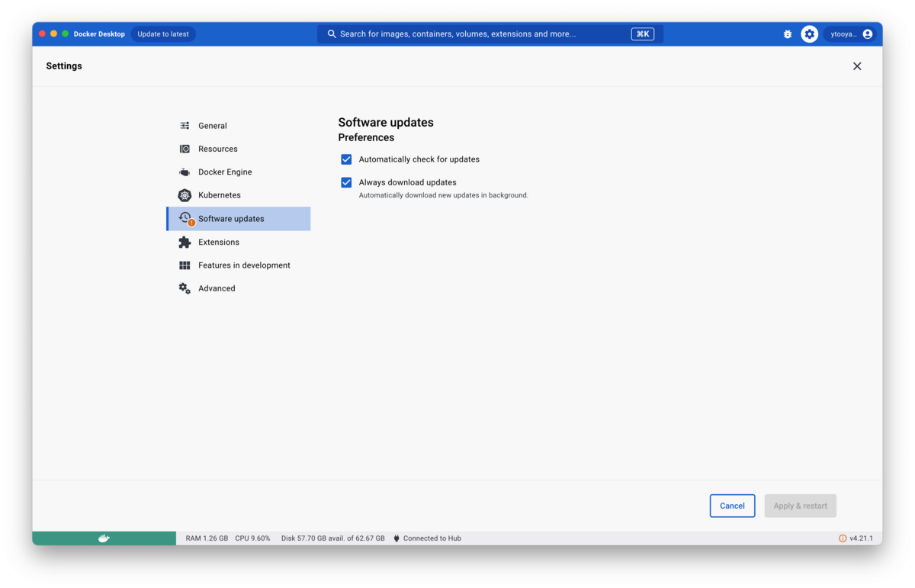Click the plug icon beside Connected to Hub
This screenshot has height=588, width=915.
pos(396,538)
